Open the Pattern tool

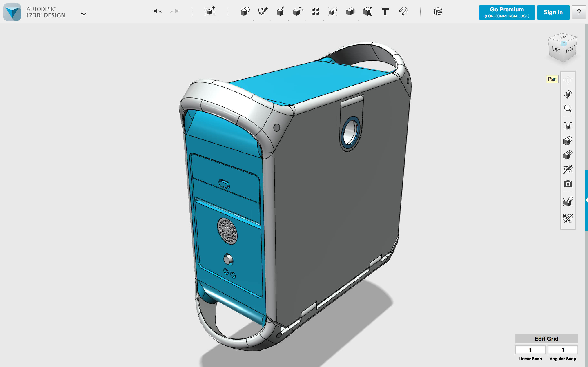[x=315, y=11]
